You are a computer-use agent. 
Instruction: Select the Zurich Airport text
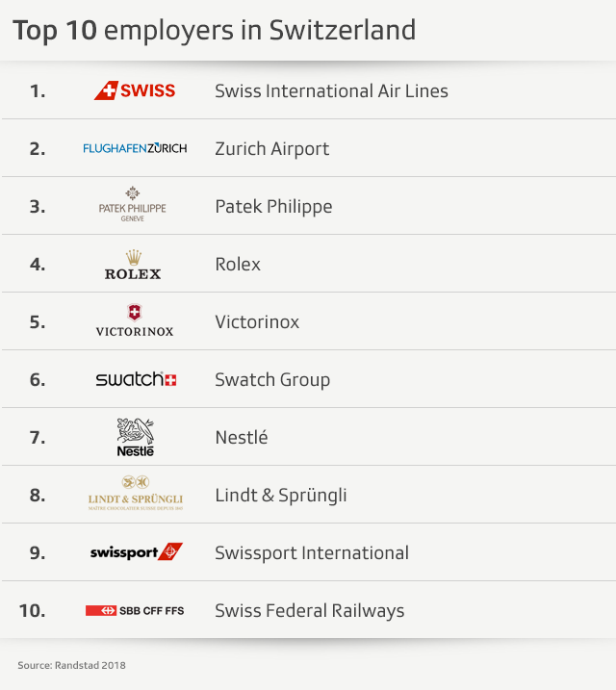pyautogui.click(x=271, y=149)
